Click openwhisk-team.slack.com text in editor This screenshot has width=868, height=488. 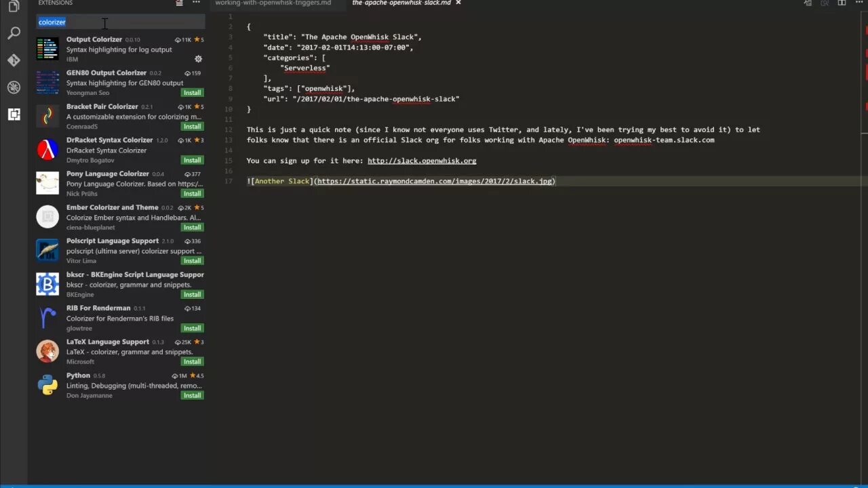tap(664, 140)
